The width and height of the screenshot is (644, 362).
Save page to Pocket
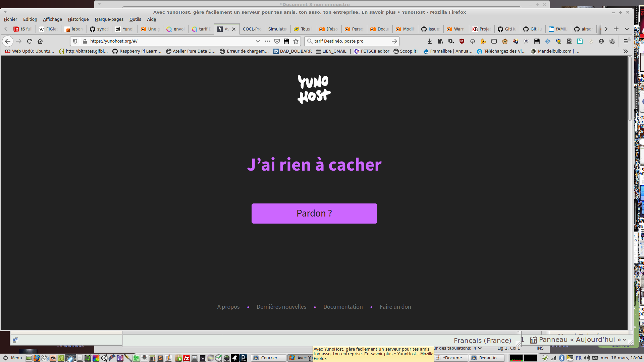tap(277, 41)
